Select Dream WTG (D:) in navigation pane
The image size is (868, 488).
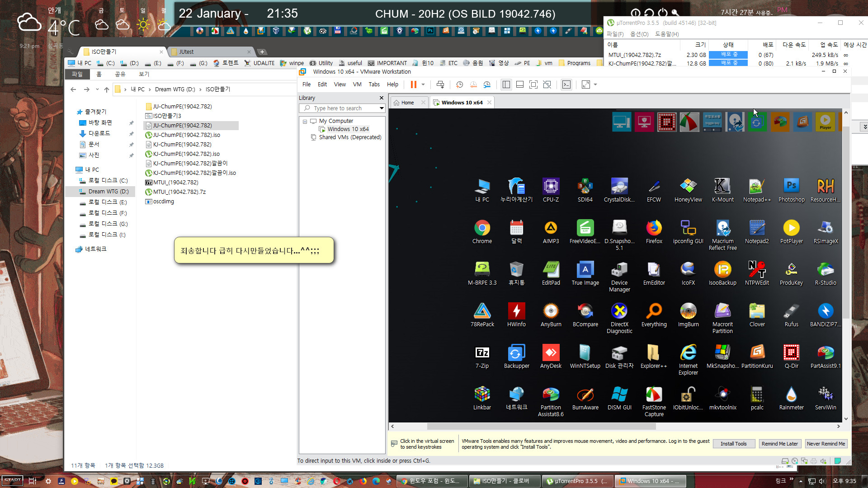(108, 192)
